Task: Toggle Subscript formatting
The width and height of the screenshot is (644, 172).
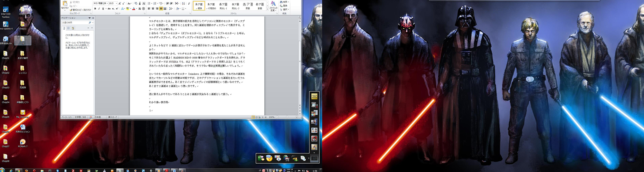Action: [113, 9]
